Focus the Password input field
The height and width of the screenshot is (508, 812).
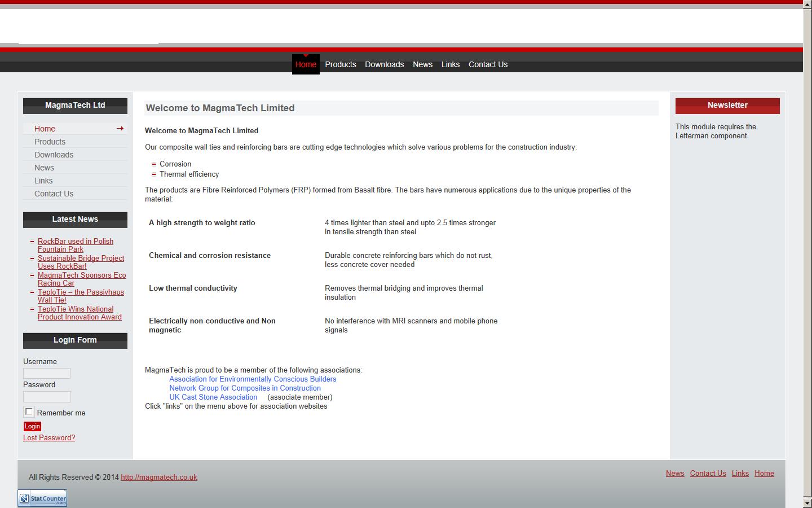pyautogui.click(x=47, y=396)
